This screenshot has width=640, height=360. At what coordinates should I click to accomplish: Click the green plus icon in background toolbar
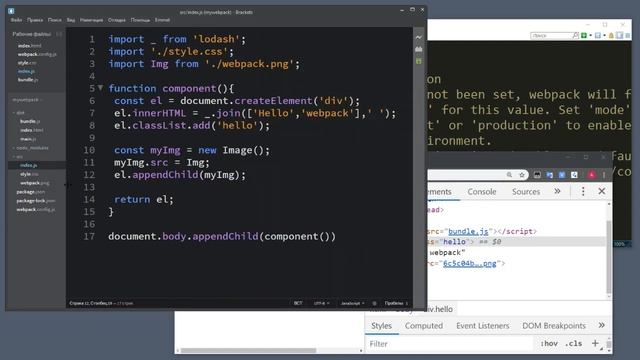[584, 36]
